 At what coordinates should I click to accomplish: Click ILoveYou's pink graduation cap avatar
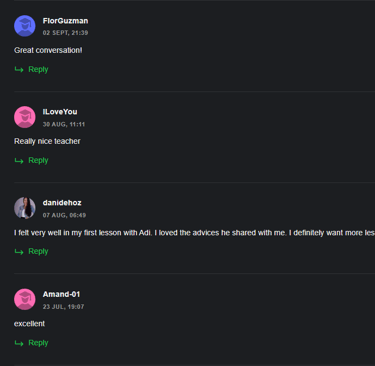(25, 117)
